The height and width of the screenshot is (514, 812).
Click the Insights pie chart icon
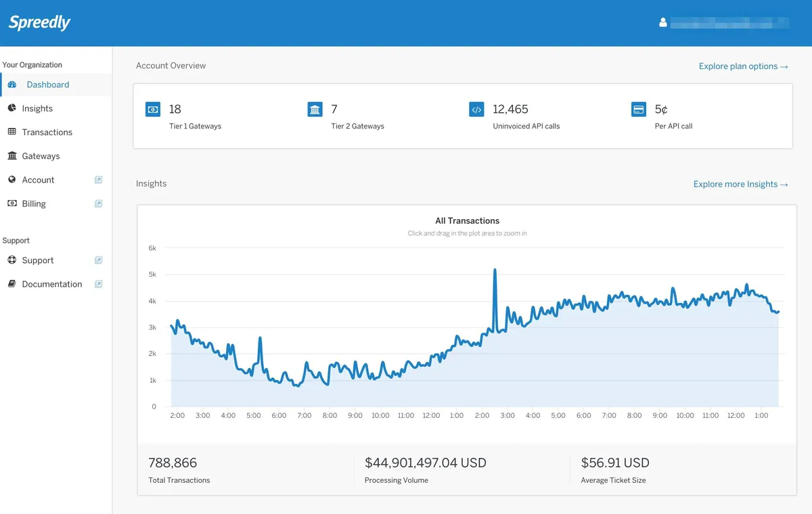[12, 108]
